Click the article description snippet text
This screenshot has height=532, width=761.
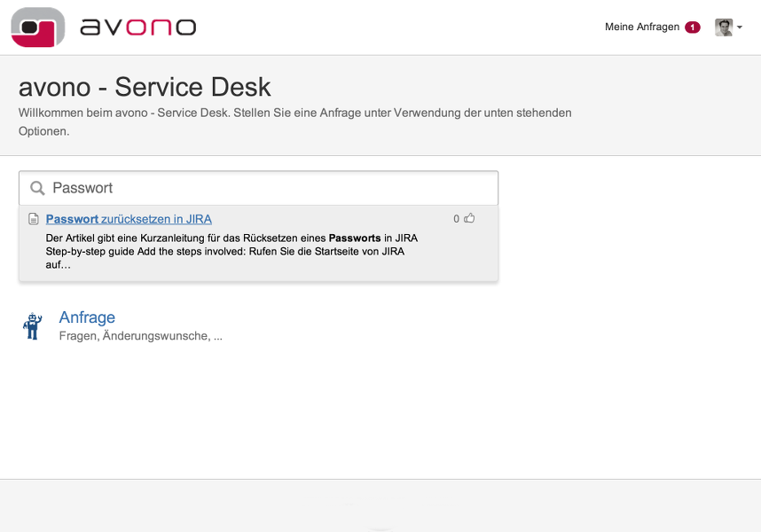[231, 251]
